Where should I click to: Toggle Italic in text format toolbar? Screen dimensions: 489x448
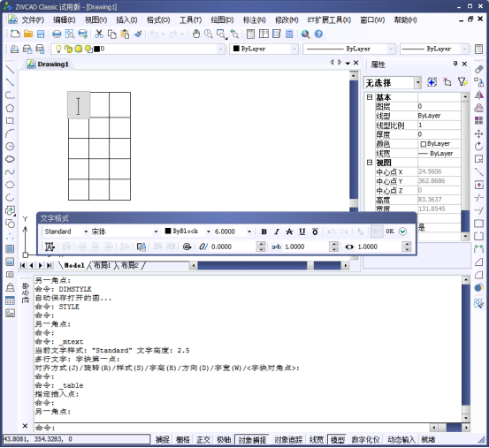point(277,232)
